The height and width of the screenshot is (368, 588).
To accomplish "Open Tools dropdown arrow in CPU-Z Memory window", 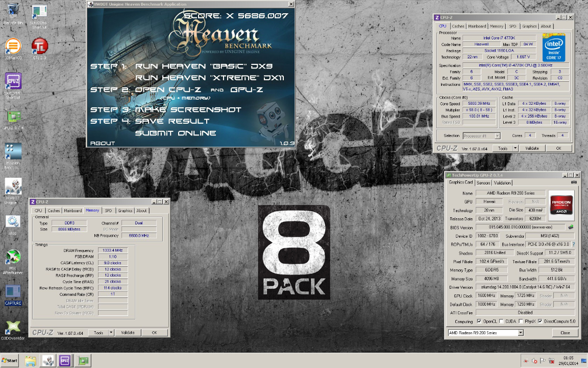I will coord(111,333).
